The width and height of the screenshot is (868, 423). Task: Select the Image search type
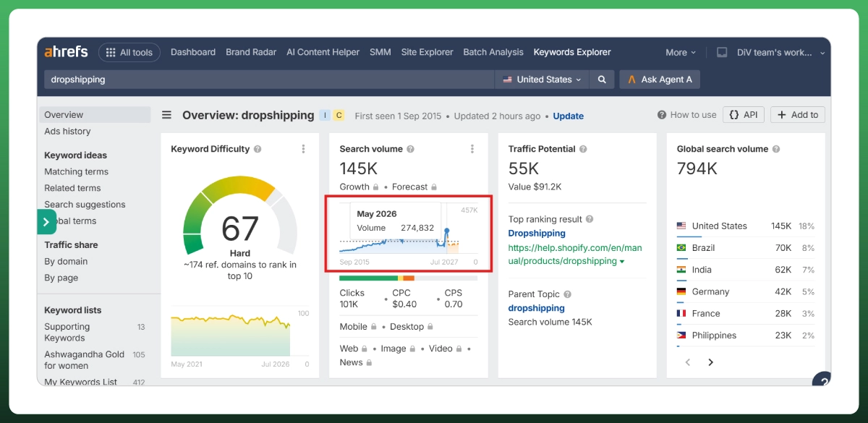[x=398, y=349]
